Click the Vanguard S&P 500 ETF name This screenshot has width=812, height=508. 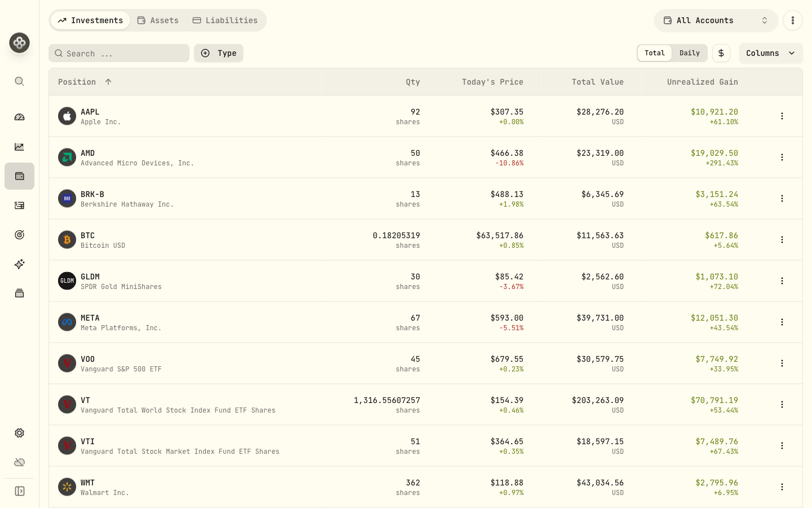pos(121,369)
